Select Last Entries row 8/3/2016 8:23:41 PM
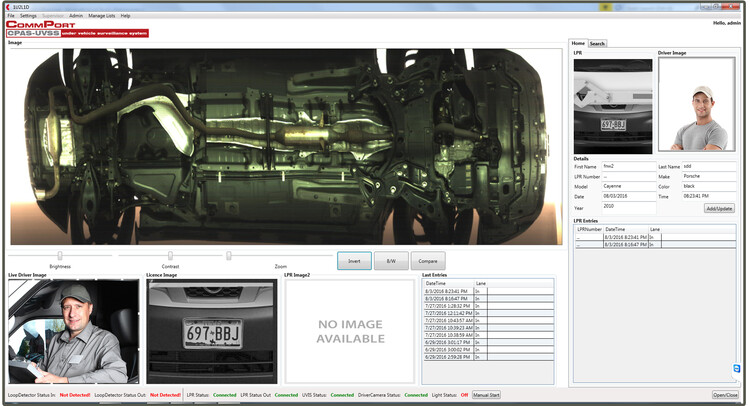The image size is (750, 406). [487, 291]
